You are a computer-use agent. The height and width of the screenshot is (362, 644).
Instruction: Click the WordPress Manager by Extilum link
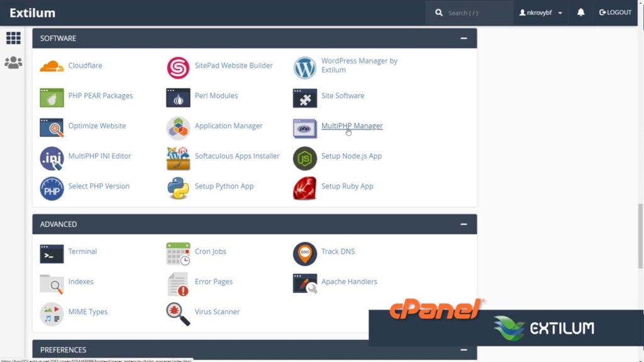coord(359,65)
